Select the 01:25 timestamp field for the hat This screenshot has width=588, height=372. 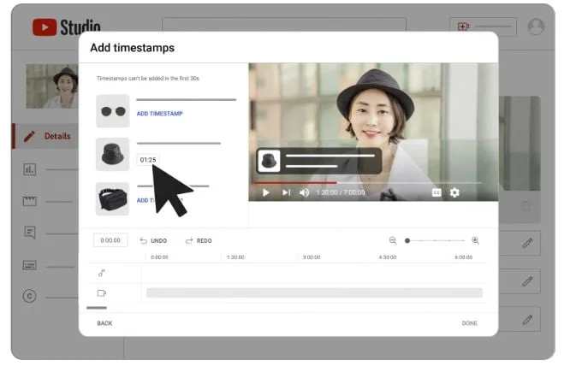[x=147, y=159]
